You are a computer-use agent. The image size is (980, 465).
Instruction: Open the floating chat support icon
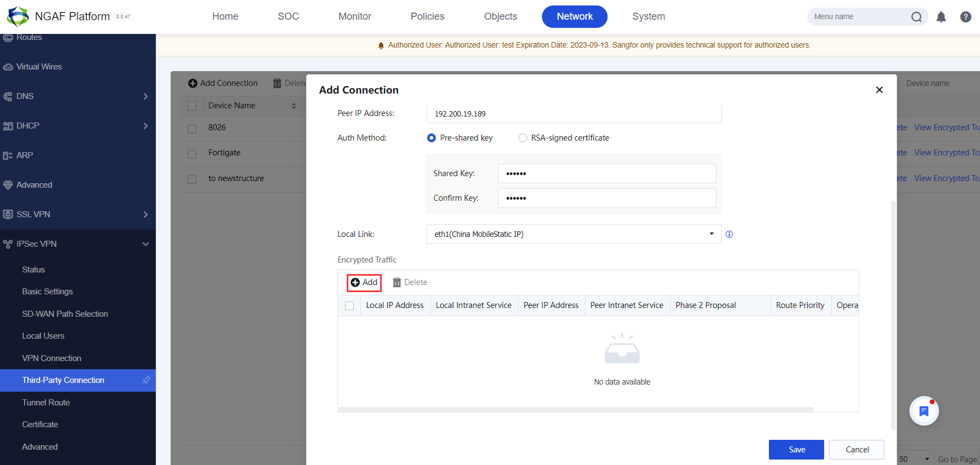(x=924, y=411)
